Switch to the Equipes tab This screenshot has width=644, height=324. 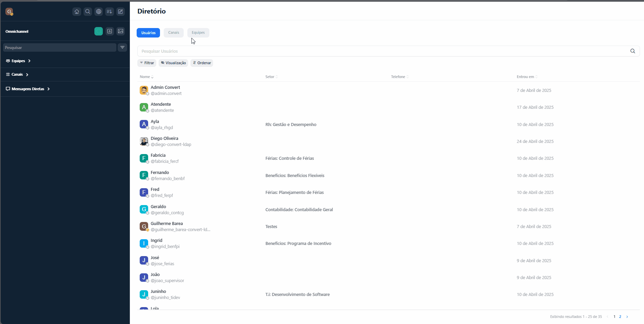coord(198,33)
